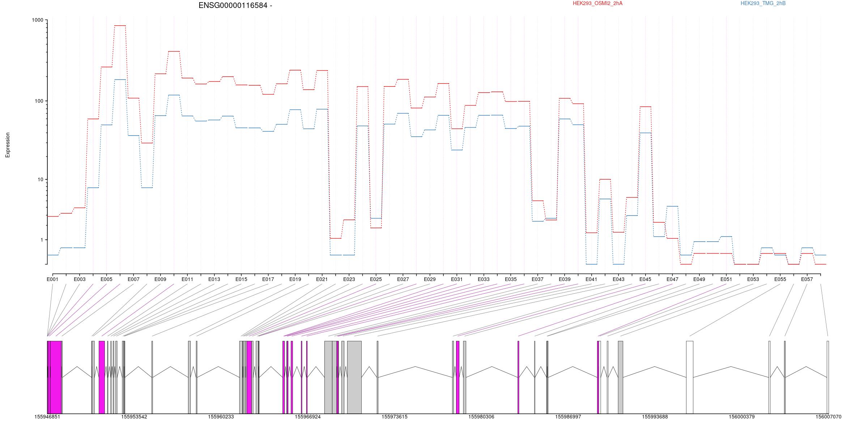Click exon label E033
Image resolution: width=868 pixels, height=434 pixels.
(x=484, y=279)
